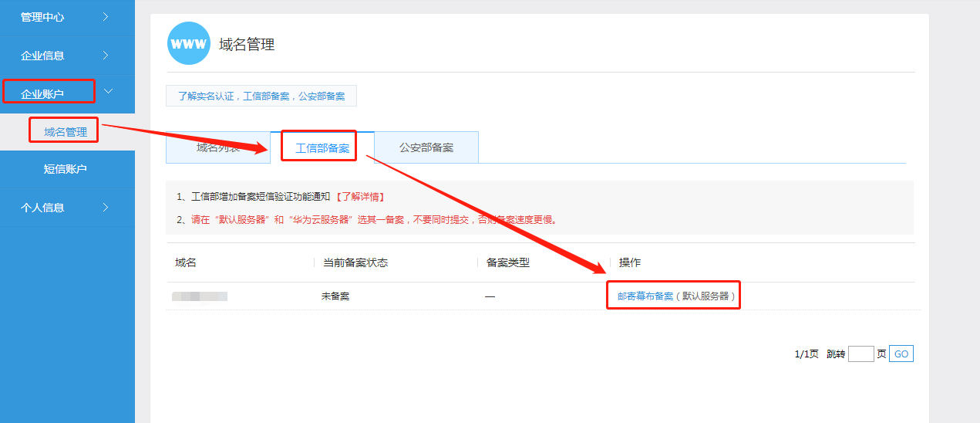Viewport: 980px width, 423px height.
Task: Switch to the 工信部备案 tab
Action: [x=322, y=147]
